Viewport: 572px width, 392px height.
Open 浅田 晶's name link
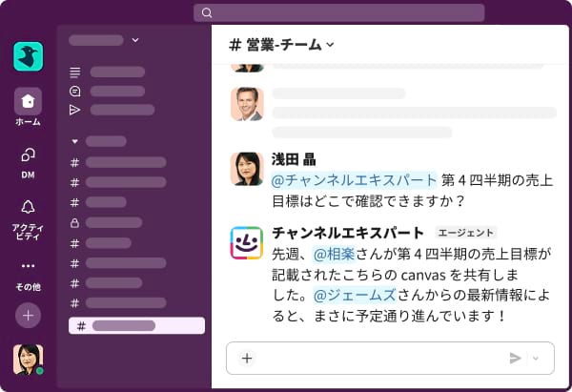[294, 159]
